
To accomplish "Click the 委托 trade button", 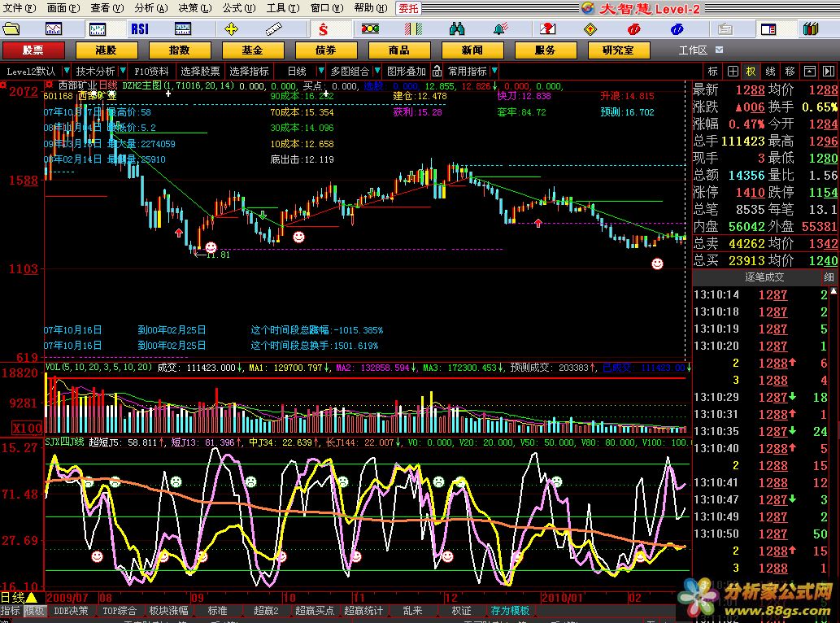I will [x=408, y=7].
